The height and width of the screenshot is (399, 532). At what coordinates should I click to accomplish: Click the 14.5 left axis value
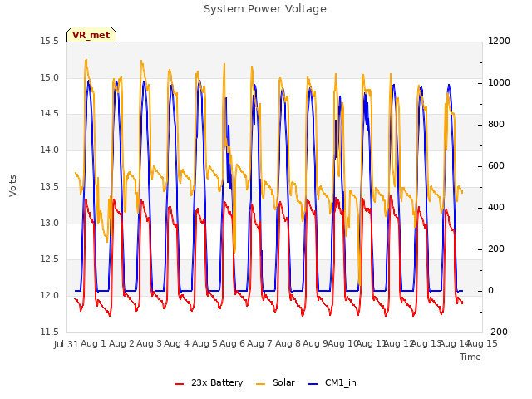pos(50,114)
